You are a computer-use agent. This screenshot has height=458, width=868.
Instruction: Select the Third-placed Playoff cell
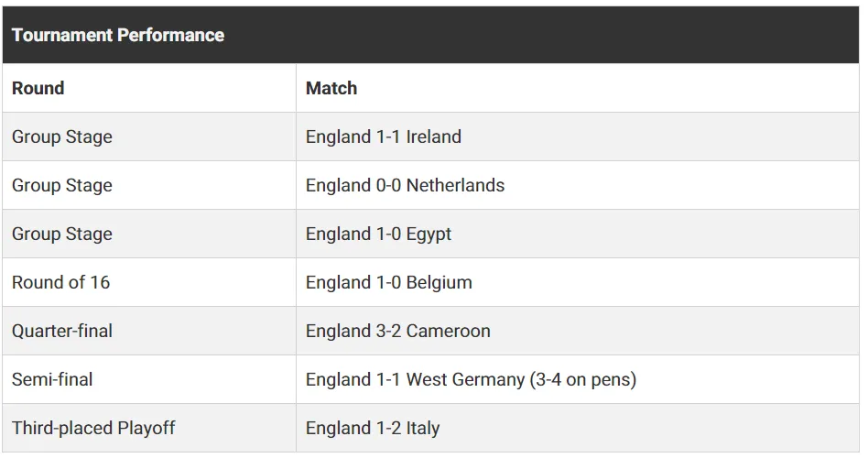point(93,428)
